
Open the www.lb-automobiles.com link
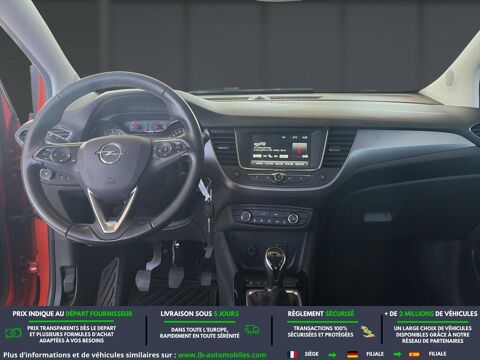click(222, 355)
